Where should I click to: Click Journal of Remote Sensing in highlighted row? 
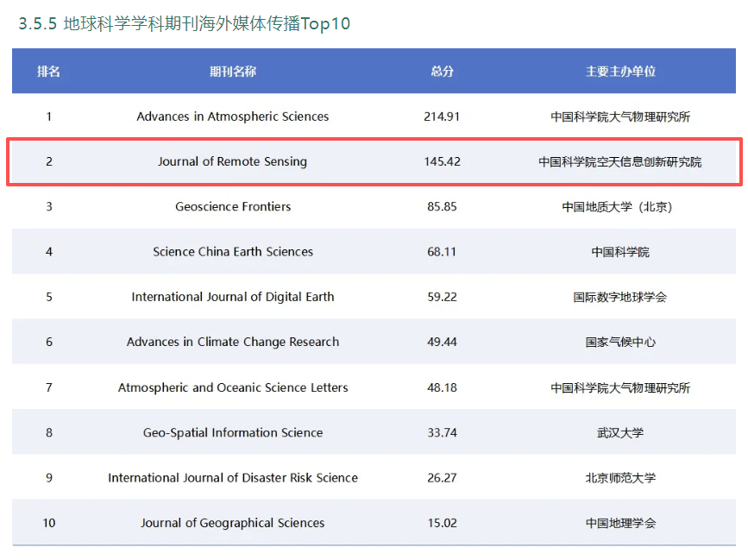[x=232, y=161]
